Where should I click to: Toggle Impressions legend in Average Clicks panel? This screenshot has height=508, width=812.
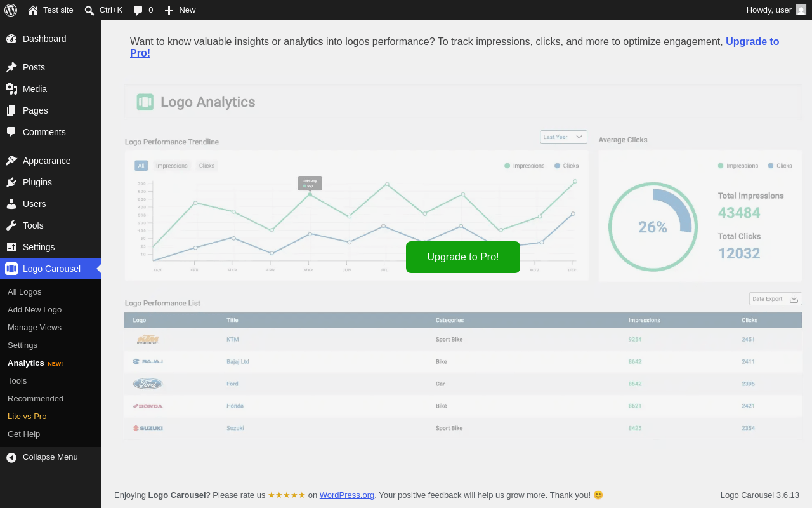tap(738, 166)
